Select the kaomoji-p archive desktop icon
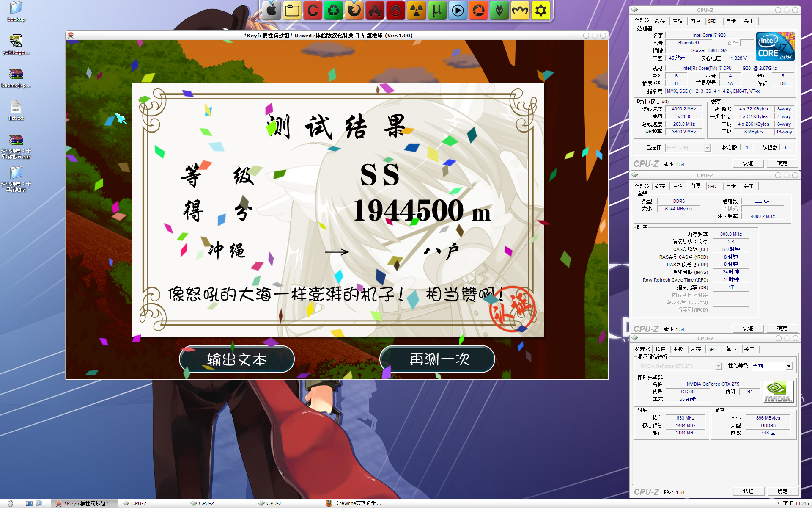 (16, 78)
